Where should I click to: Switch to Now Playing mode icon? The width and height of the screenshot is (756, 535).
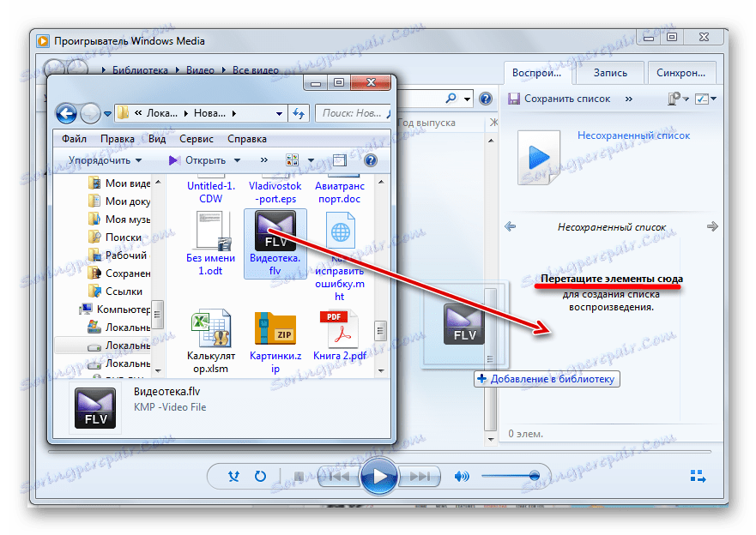tap(698, 476)
